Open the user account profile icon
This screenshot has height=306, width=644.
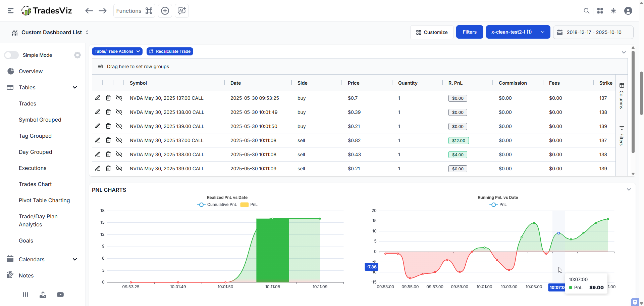(x=628, y=11)
